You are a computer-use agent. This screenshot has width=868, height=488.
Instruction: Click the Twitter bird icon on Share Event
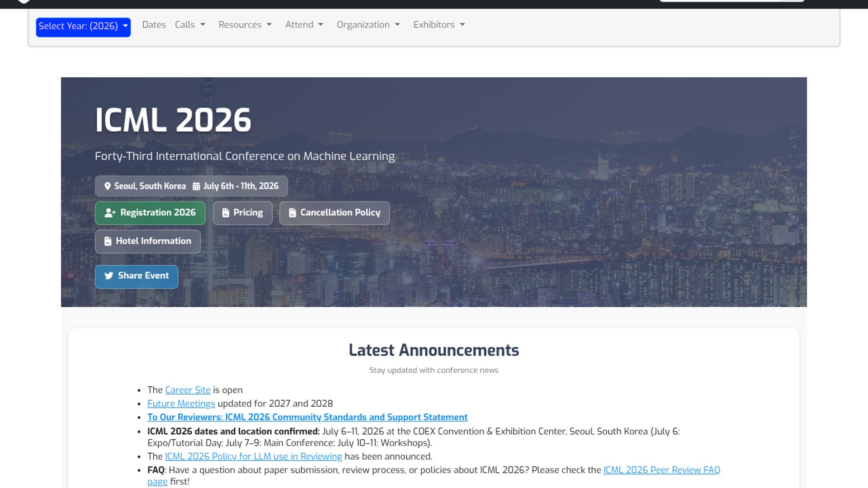pyautogui.click(x=108, y=276)
